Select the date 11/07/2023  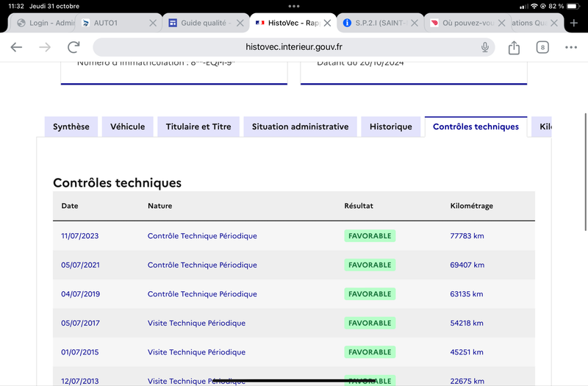[80, 236]
